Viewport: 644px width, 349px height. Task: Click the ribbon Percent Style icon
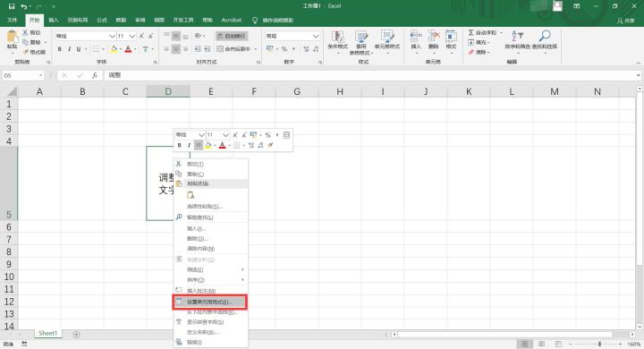tap(284, 49)
